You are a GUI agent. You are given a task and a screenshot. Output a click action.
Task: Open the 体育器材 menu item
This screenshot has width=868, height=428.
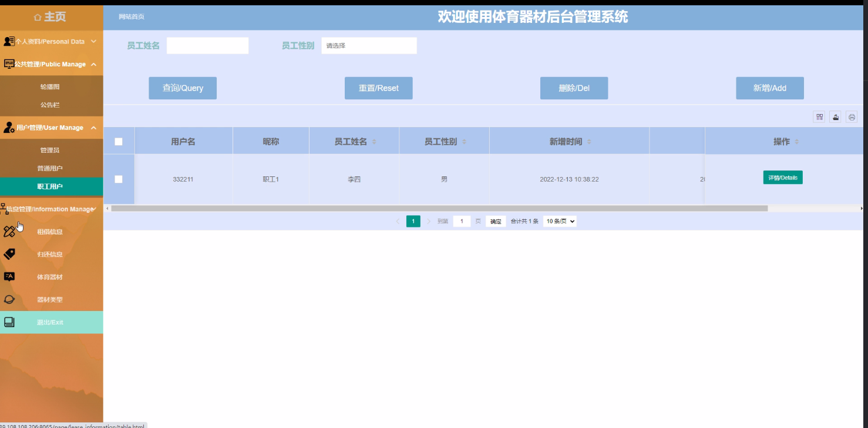pos(50,277)
